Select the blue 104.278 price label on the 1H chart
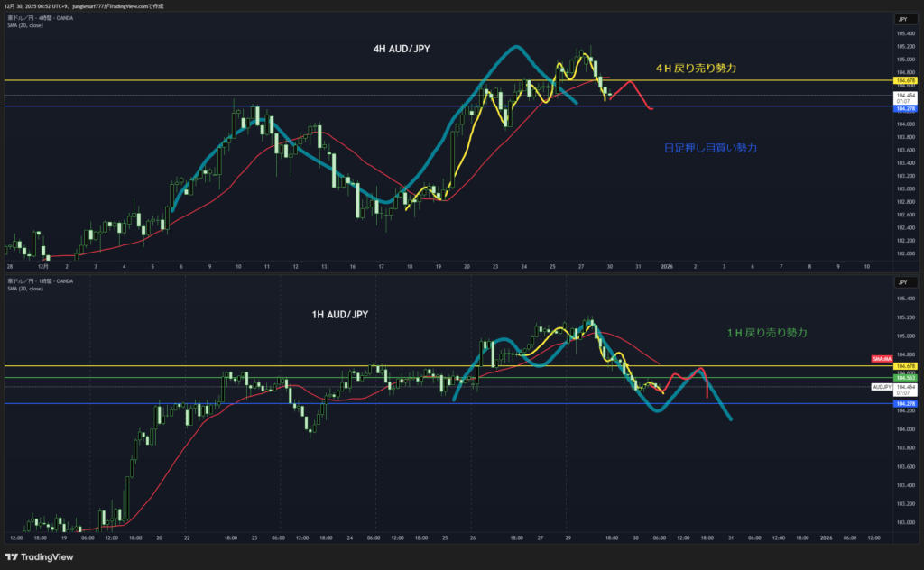924x570 pixels. pyautogui.click(x=904, y=404)
